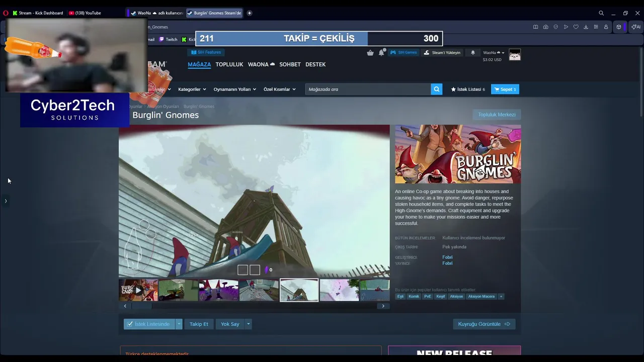Click the Aksiyon Oyunları breadcrumb link
The width and height of the screenshot is (644, 362).
[163, 107]
